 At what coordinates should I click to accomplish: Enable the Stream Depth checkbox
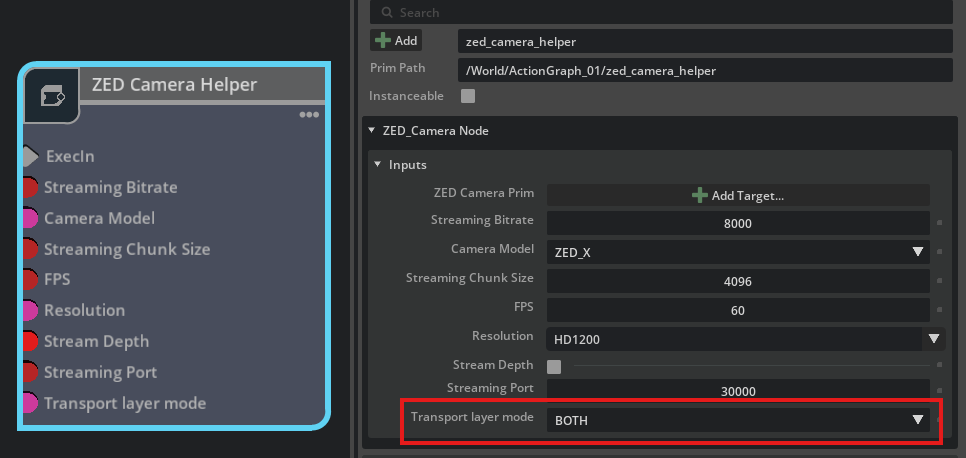pos(554,367)
